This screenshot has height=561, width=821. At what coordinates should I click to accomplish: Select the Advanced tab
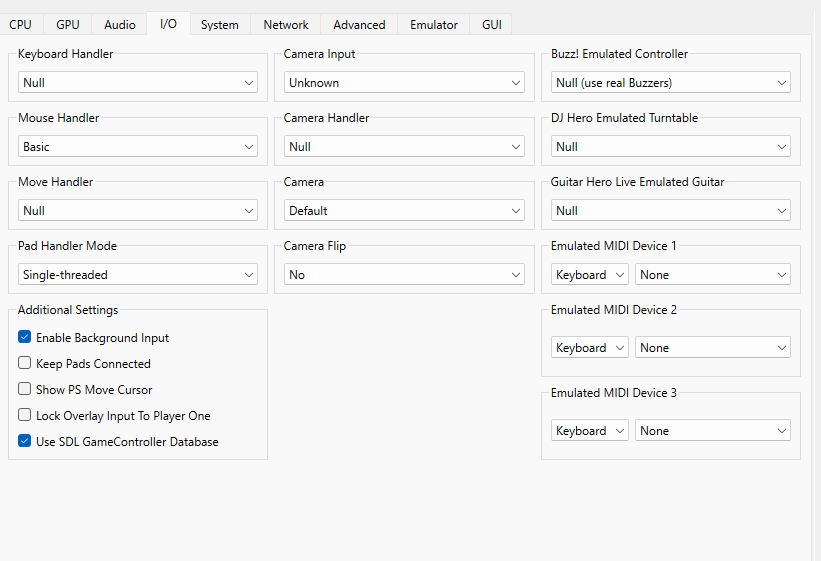click(x=359, y=25)
